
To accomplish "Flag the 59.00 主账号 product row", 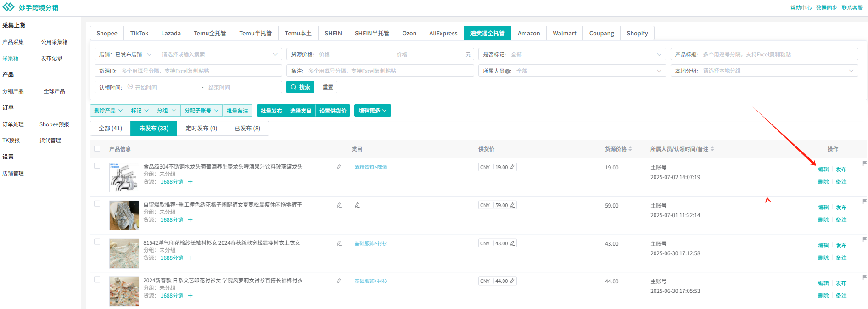I will (865, 201).
